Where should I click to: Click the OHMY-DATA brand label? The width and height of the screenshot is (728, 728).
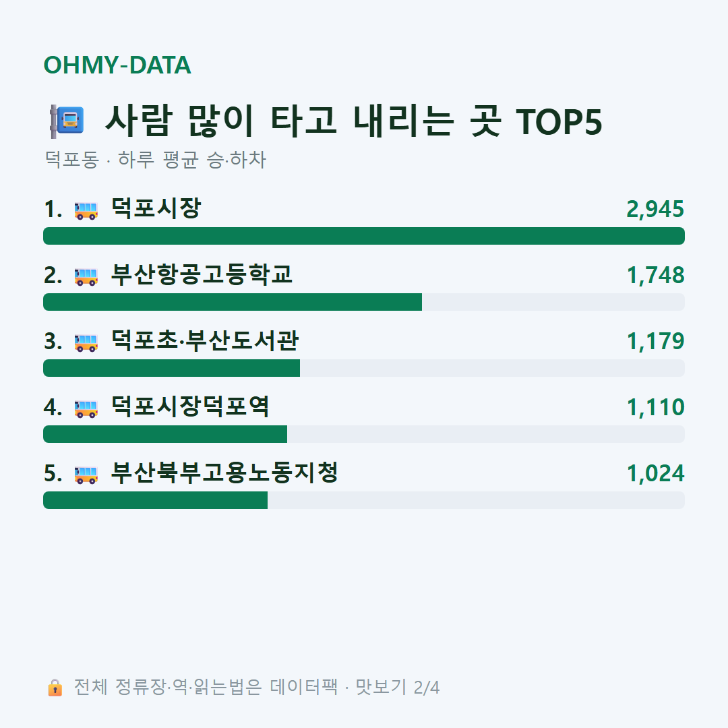pos(117,65)
